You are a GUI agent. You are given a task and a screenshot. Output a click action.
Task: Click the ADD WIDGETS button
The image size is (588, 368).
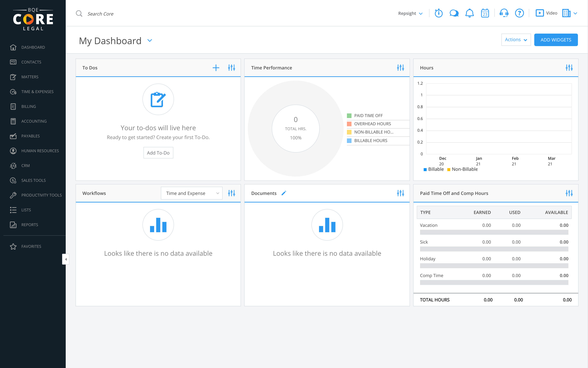tap(556, 40)
